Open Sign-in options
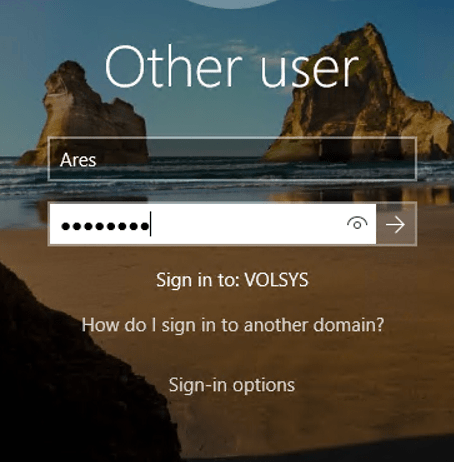The width and height of the screenshot is (454, 462). click(232, 385)
